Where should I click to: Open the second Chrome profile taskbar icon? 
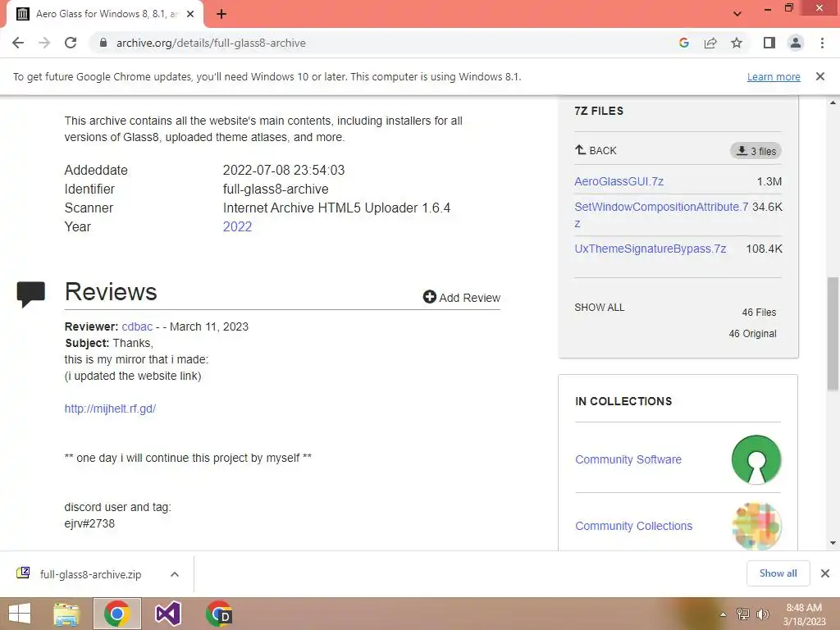218,614
